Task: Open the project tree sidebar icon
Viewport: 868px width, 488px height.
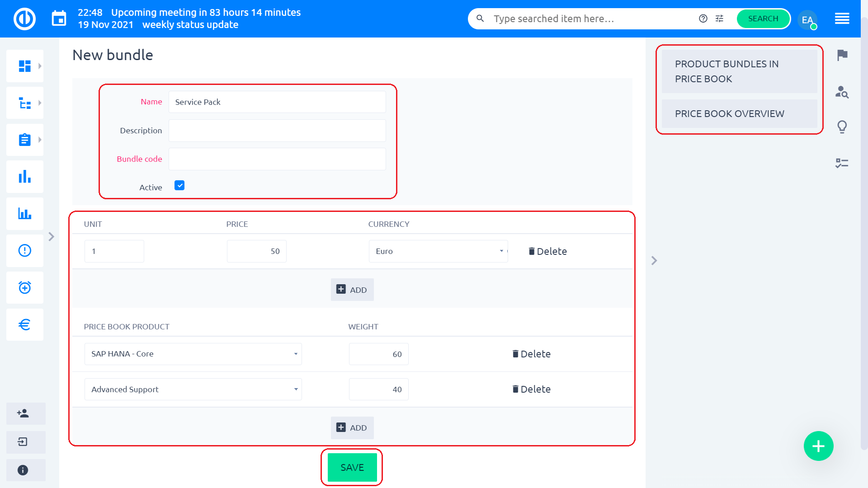Action: point(25,103)
